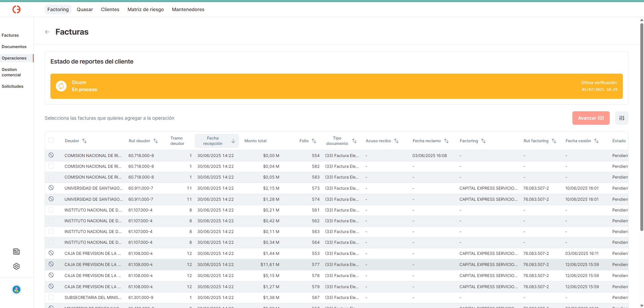Toggle the select-all checkbox in table header

tap(51, 141)
